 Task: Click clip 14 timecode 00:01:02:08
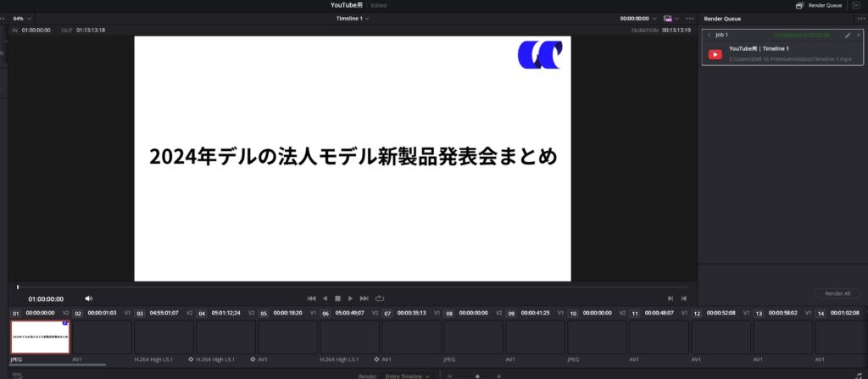click(x=845, y=313)
